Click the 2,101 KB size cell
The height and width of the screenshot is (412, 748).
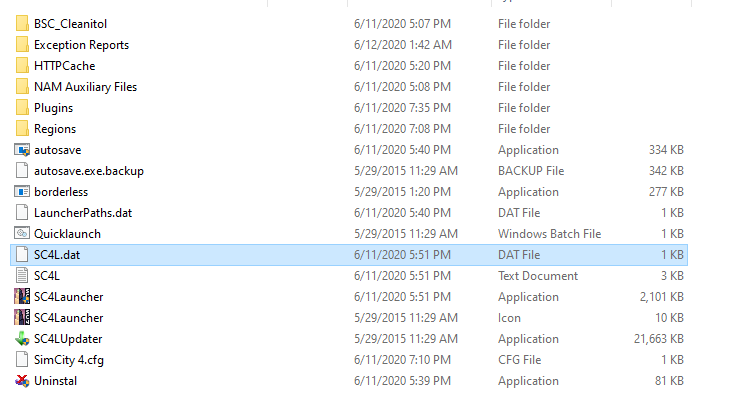662,297
